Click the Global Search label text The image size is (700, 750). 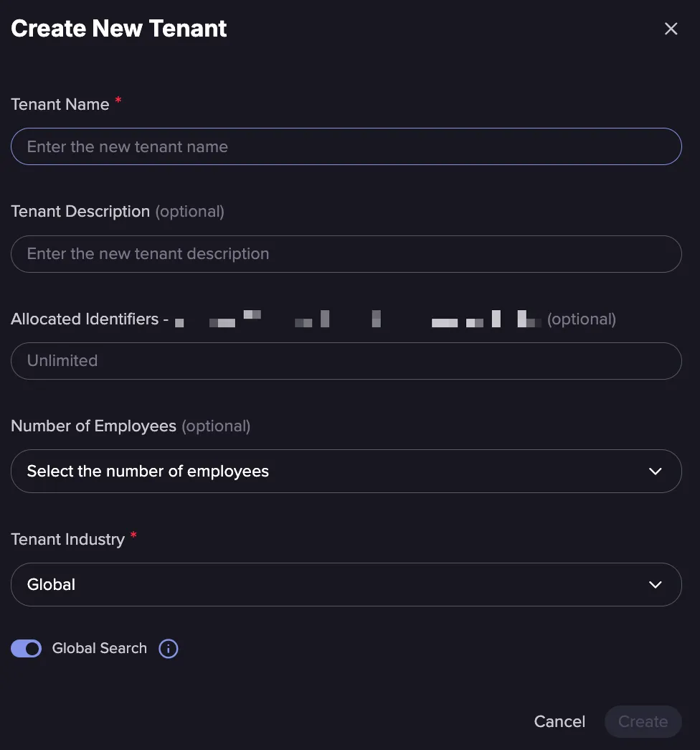click(x=100, y=648)
